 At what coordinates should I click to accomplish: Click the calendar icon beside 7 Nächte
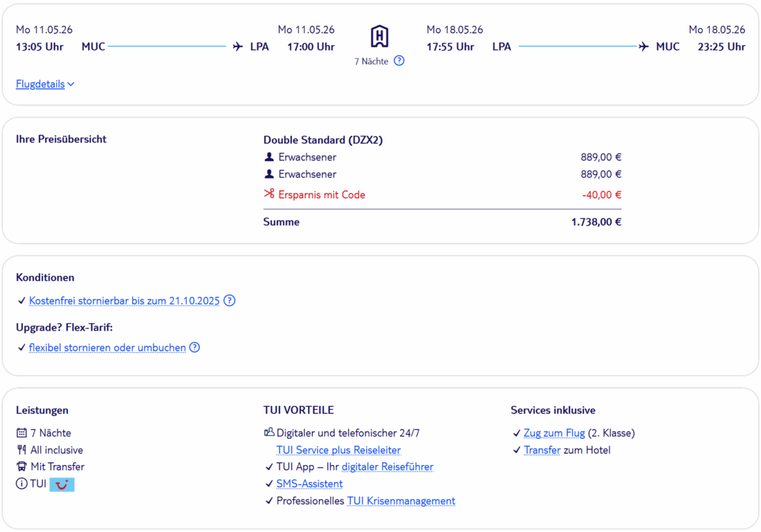(21, 433)
